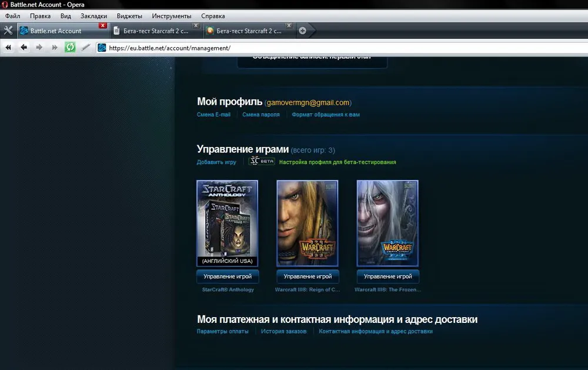588x370 pixels.
Task: Close the Battle.net Account tab
Action: [103, 26]
